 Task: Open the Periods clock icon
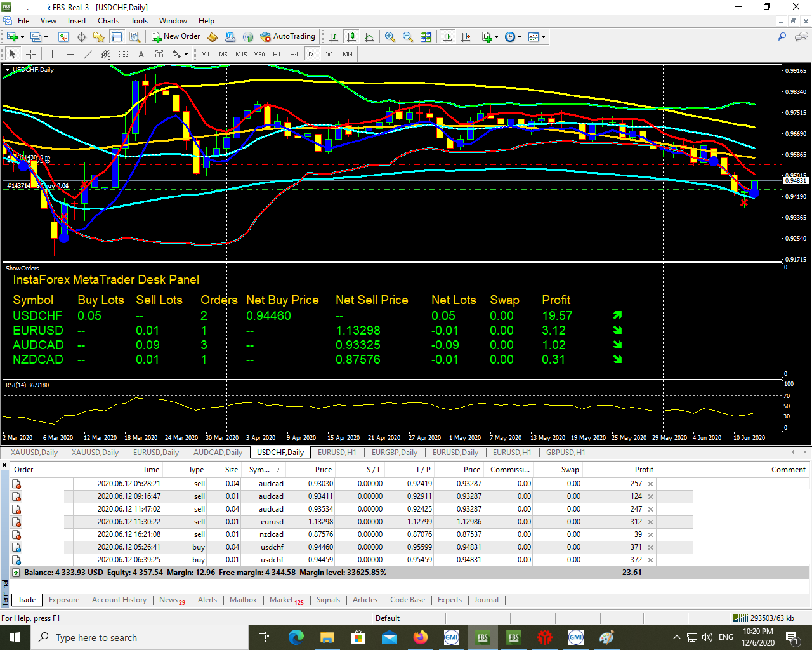coord(510,37)
